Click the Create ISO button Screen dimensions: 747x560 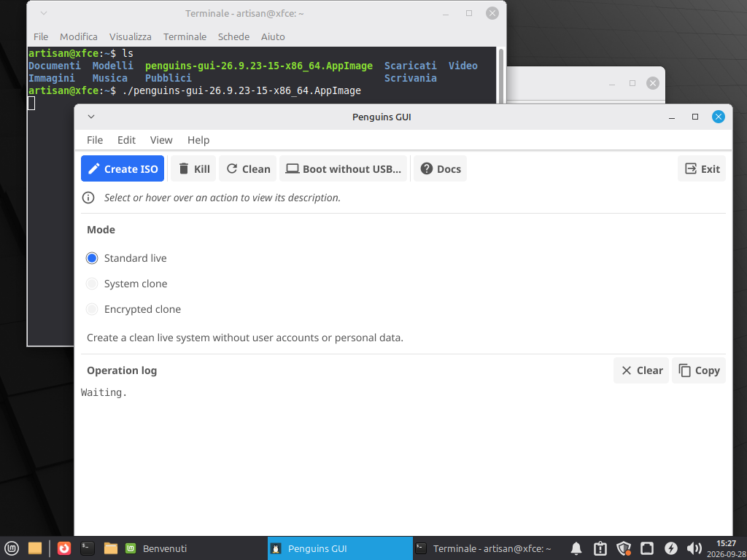pyautogui.click(x=123, y=168)
